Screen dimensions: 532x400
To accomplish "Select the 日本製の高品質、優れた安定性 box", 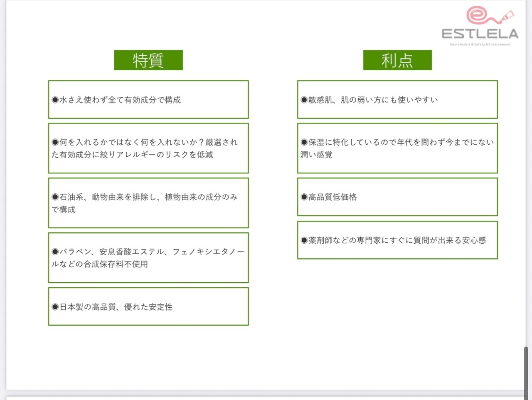I will [x=148, y=306].
